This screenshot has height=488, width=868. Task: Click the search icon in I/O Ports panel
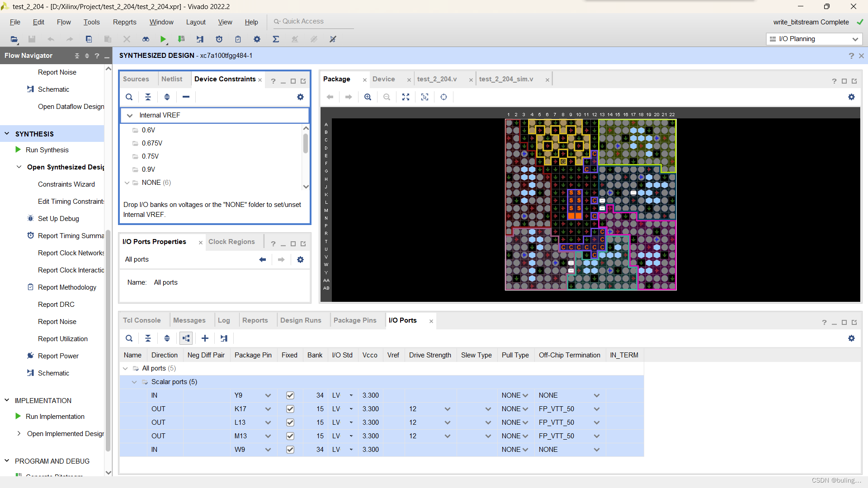pos(129,338)
